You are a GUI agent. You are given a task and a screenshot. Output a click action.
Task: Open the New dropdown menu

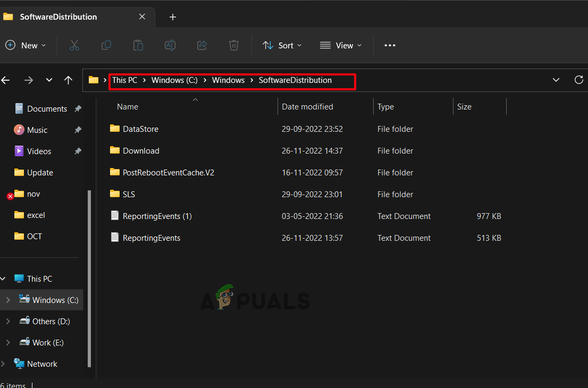pyautogui.click(x=26, y=45)
